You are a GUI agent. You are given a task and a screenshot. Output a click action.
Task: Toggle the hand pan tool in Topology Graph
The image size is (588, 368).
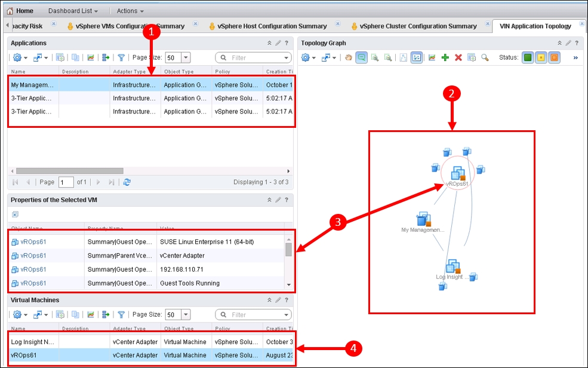click(x=349, y=57)
